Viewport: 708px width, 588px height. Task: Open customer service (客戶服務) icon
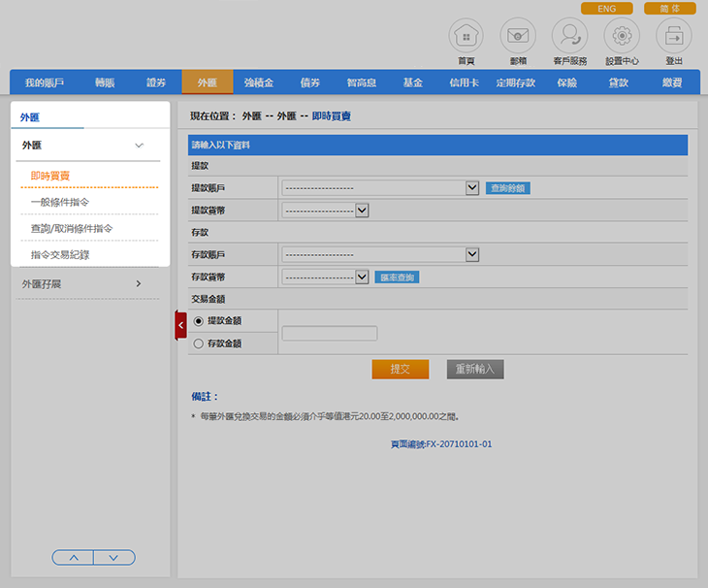(x=569, y=36)
